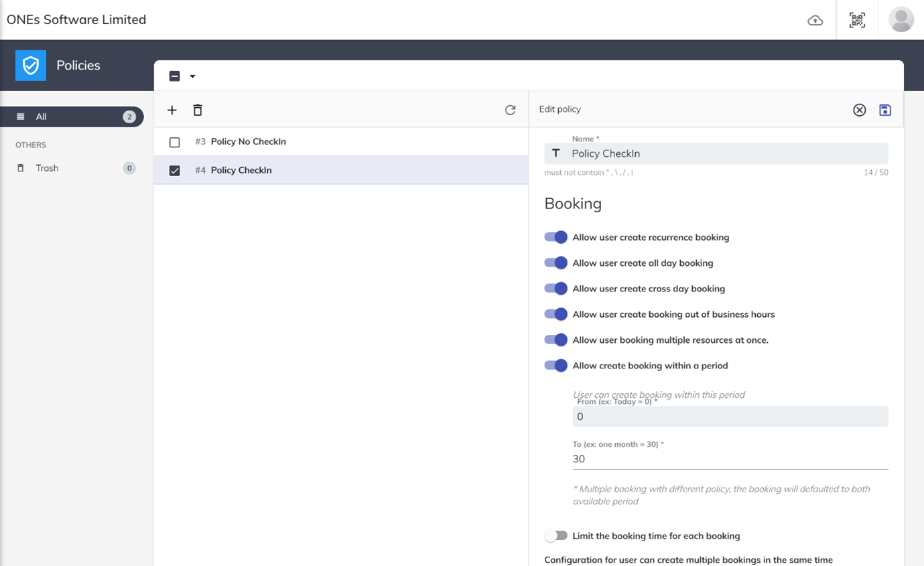This screenshot has height=566, width=924.
Task: Refresh the policies list
Action: [x=510, y=110]
